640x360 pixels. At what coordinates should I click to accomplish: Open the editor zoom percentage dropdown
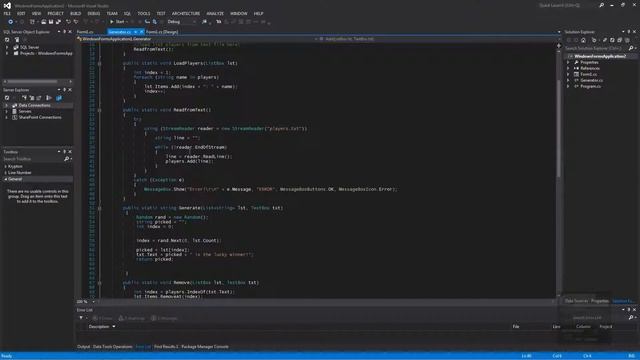click(93, 302)
